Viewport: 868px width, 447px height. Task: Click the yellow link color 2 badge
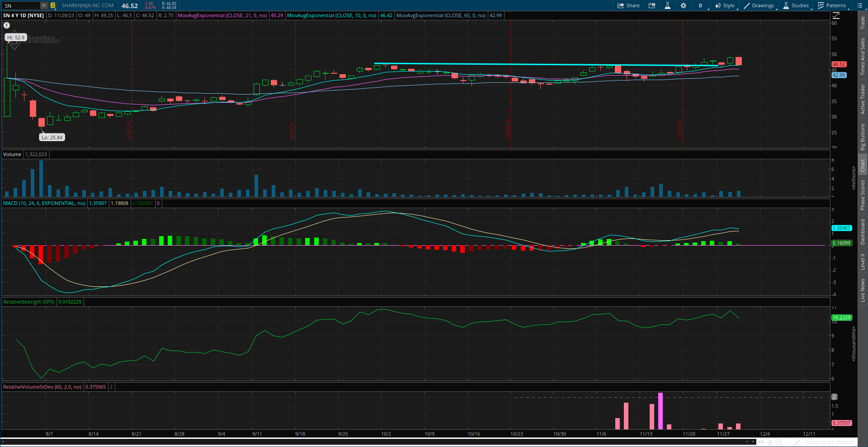coord(53,5)
